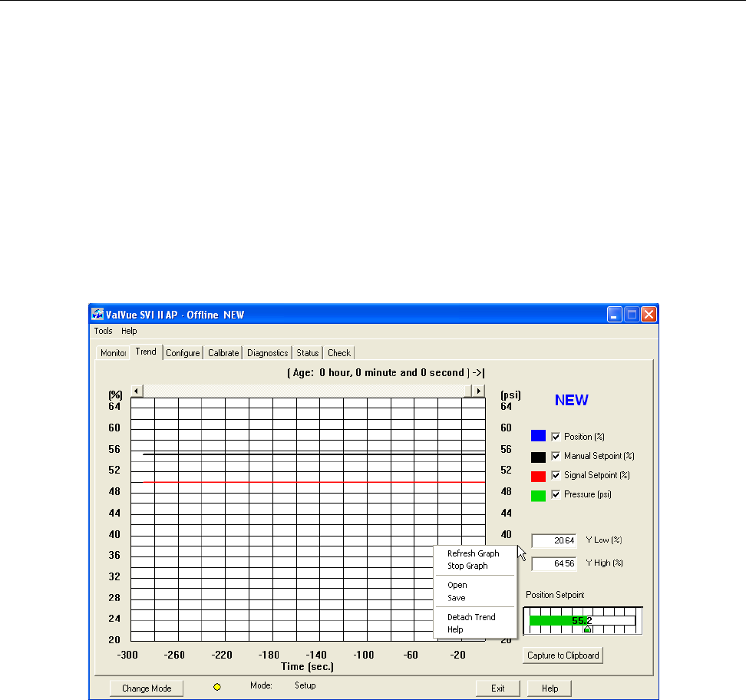Open the Status tab
This screenshot has height=700, width=746.
(x=307, y=353)
